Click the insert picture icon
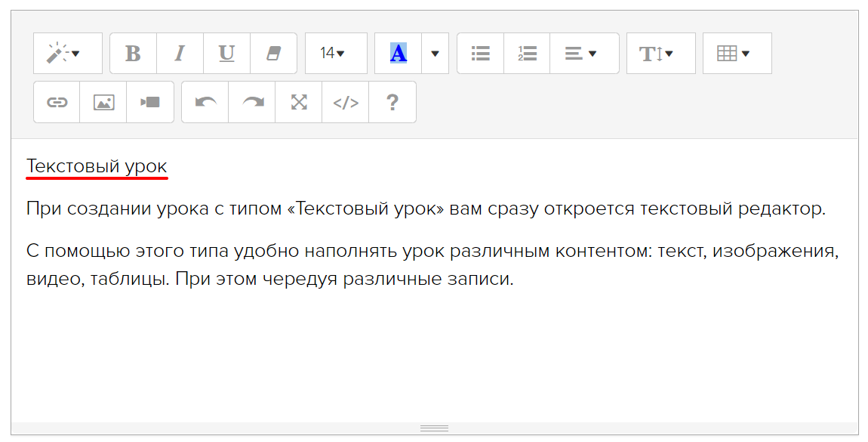Screen dimensions: 868x442 (103, 103)
